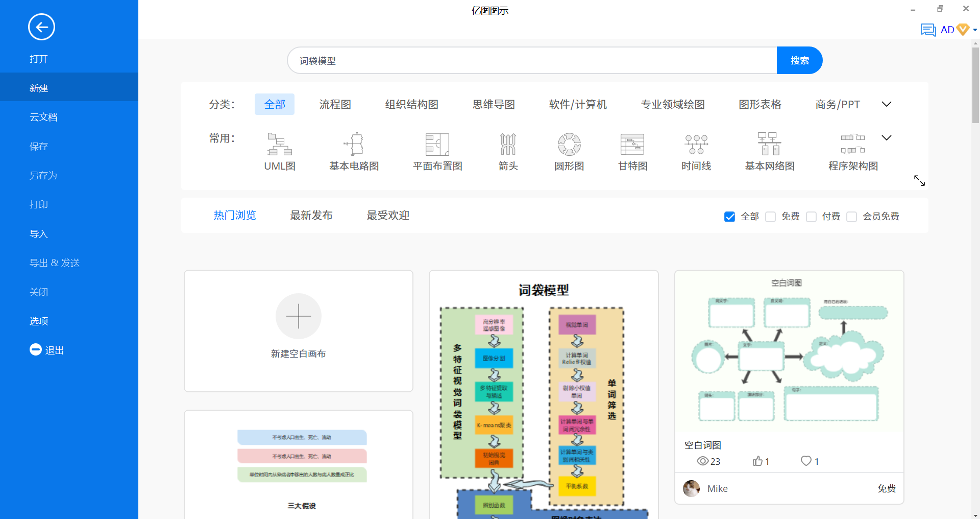Choose the 平面布置图 icon
Image resolution: width=980 pixels, height=519 pixels.
coord(437,144)
